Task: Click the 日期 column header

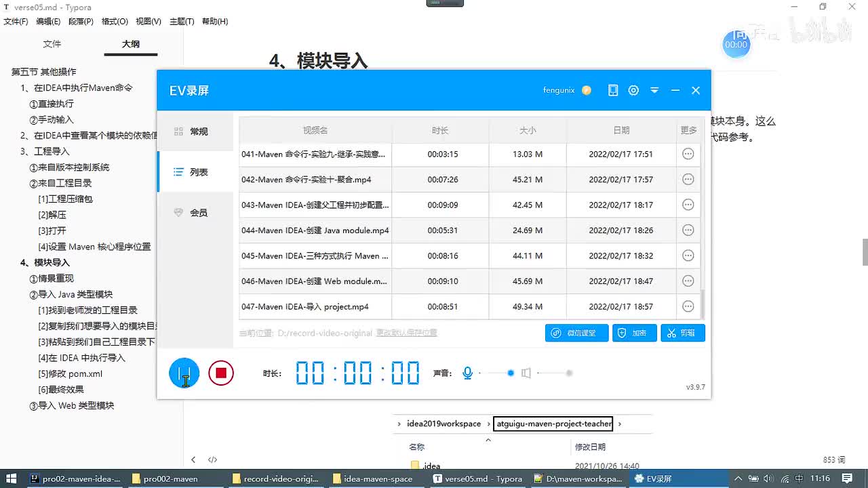Action: [621, 130]
